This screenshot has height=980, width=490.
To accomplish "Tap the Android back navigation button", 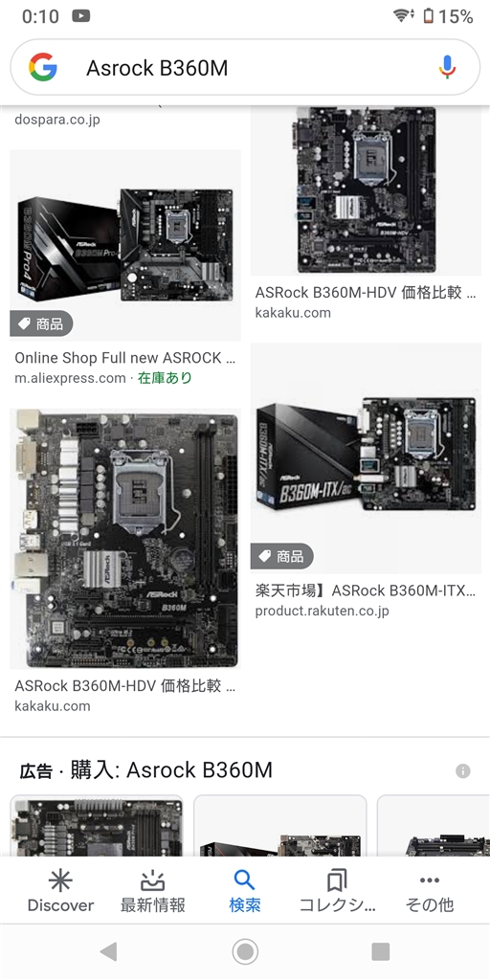I will coord(109,951).
